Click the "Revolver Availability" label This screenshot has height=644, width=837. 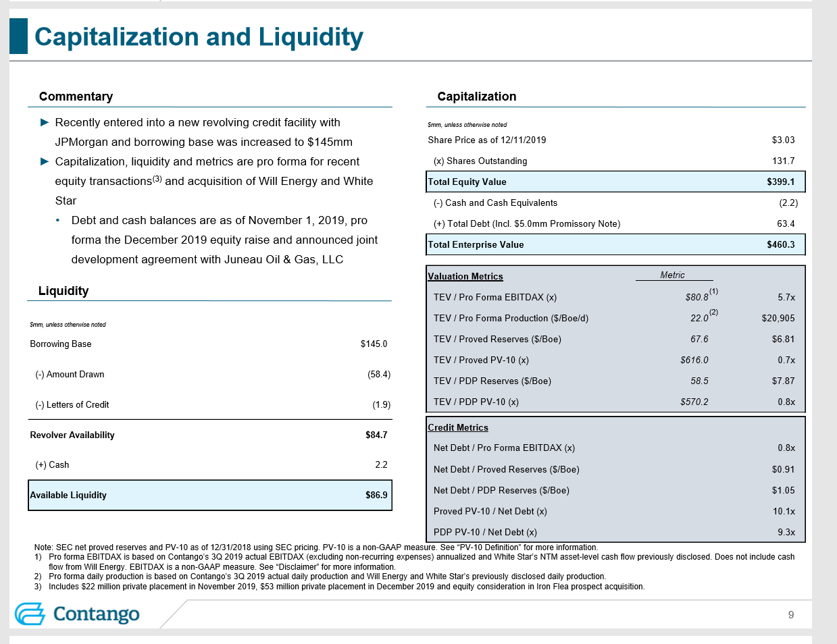point(72,435)
